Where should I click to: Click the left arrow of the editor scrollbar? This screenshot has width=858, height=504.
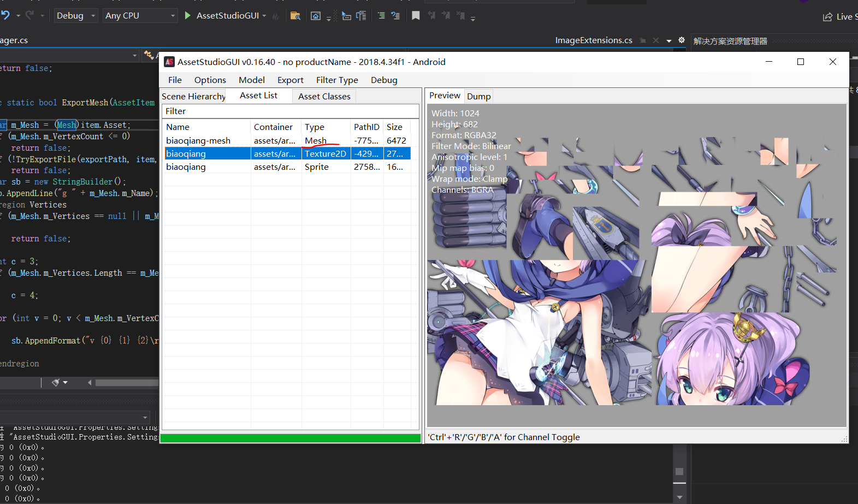90,383
